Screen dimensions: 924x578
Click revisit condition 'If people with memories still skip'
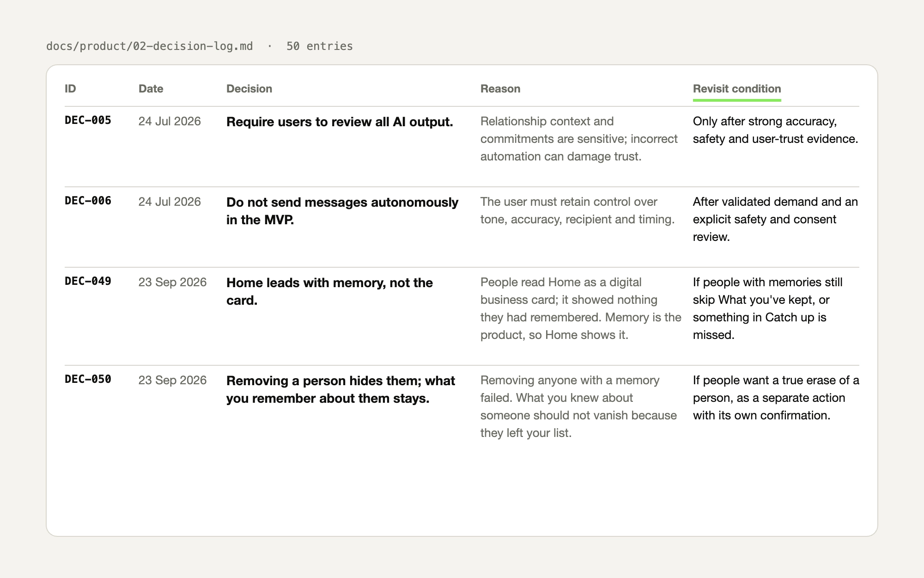pos(768,308)
